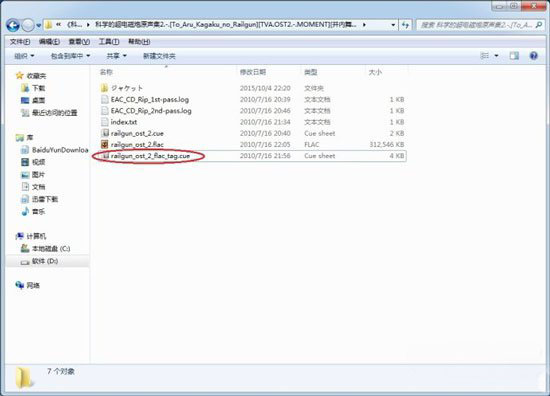Select EAC_CD_Rip_1st-pass.log file icon
Viewport: 550px width, 396px height.
point(105,99)
